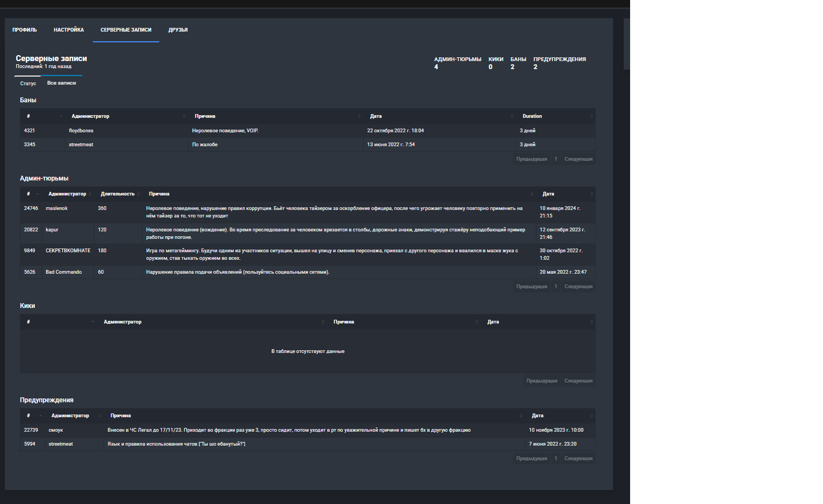Click 'В таблице отсутствуют данные' message
This screenshot has width=823, height=504.
[308, 351]
